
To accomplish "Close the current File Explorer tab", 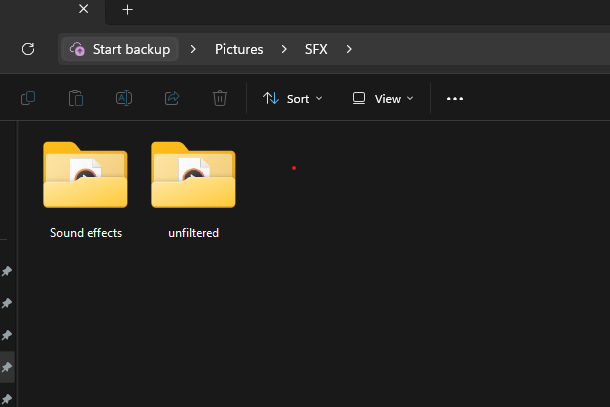I will (84, 10).
